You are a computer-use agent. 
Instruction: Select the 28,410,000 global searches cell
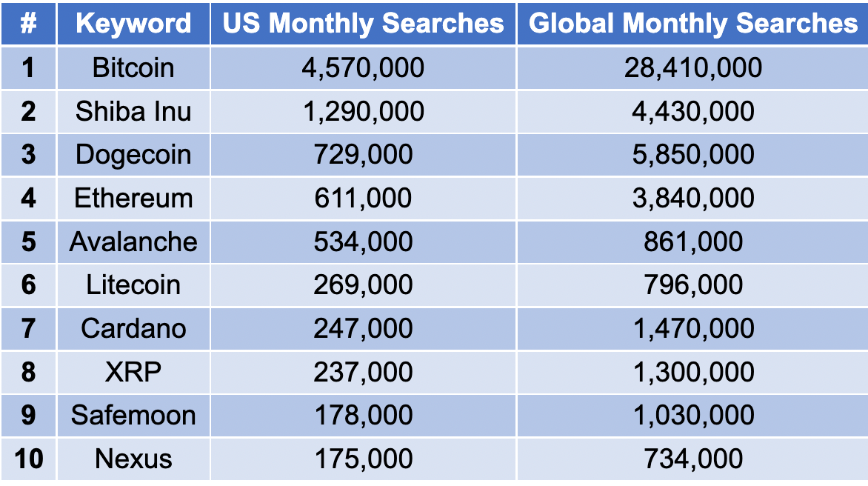tap(692, 68)
